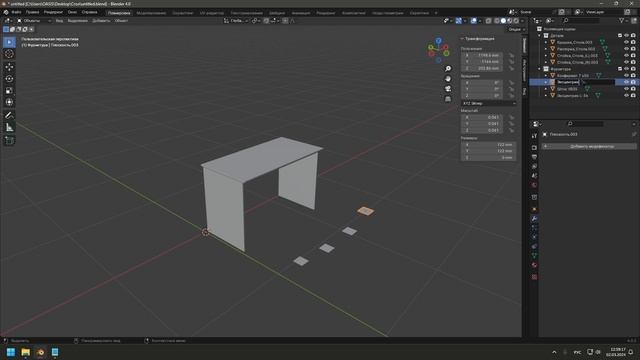
Task: Select the Measure ruler tool
Action: [9, 128]
